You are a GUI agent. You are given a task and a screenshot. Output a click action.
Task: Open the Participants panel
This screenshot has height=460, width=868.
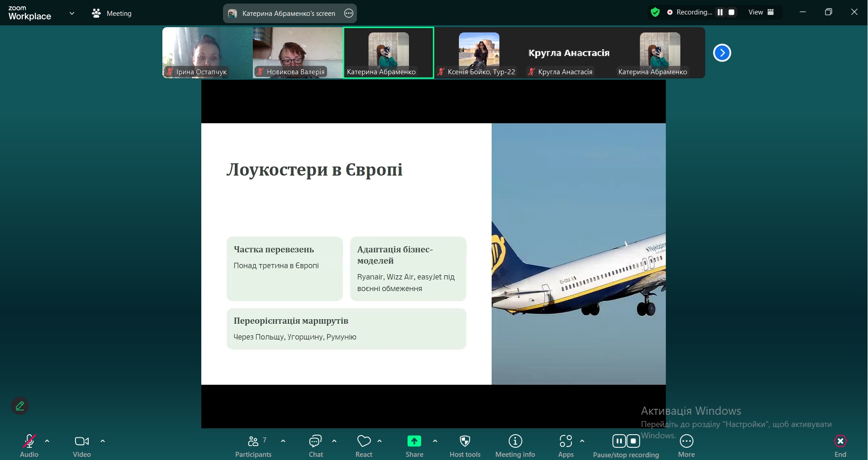coord(253,446)
